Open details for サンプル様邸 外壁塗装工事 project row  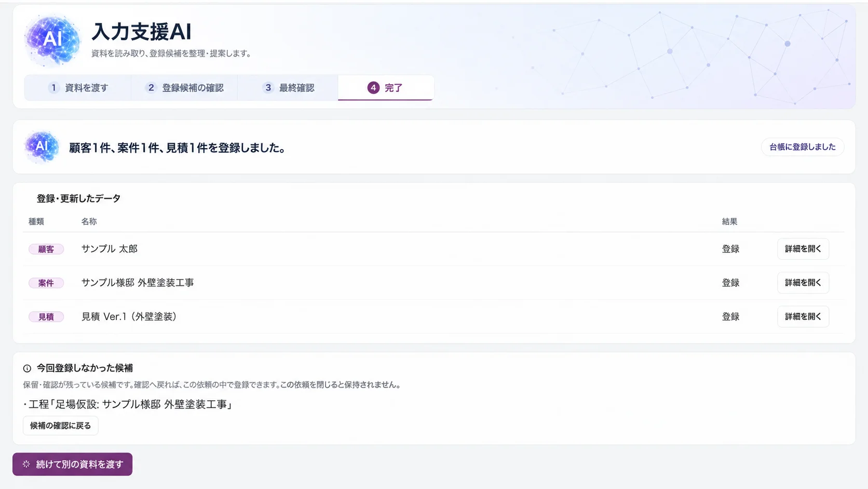(x=803, y=283)
